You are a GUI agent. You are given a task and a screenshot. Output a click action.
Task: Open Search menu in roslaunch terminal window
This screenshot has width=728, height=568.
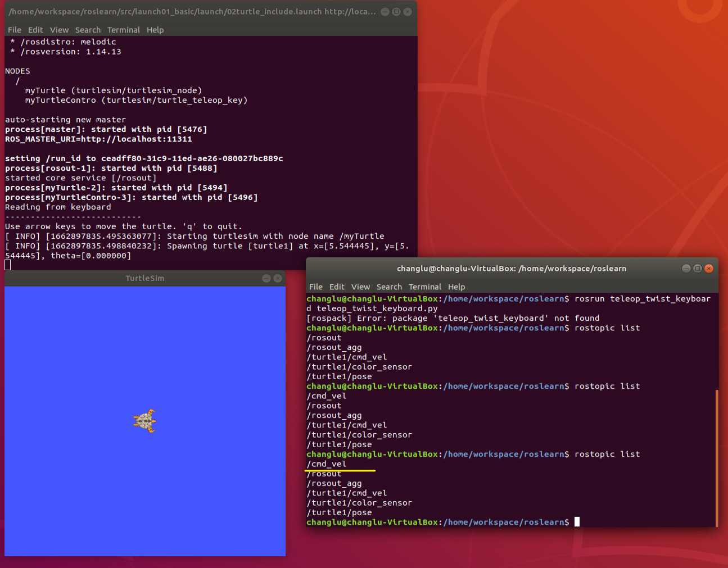pyautogui.click(x=88, y=30)
